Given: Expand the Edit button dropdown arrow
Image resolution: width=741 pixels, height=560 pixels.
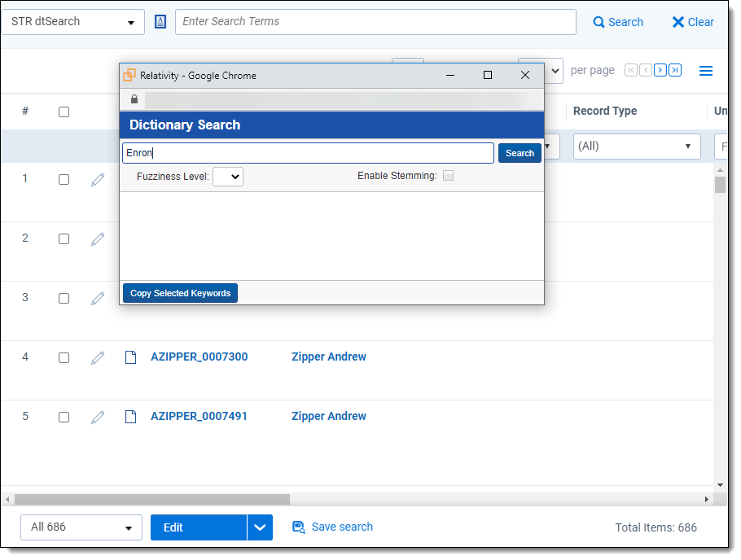Looking at the screenshot, I should (x=260, y=528).
